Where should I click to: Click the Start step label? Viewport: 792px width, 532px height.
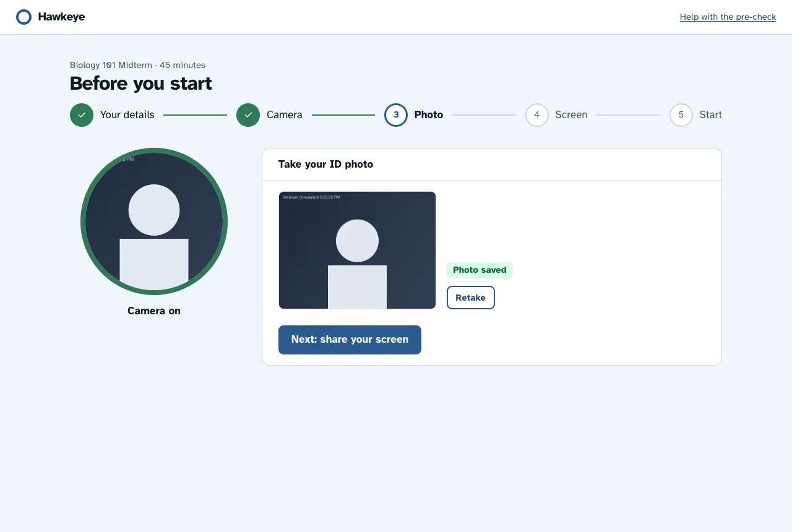coord(711,115)
